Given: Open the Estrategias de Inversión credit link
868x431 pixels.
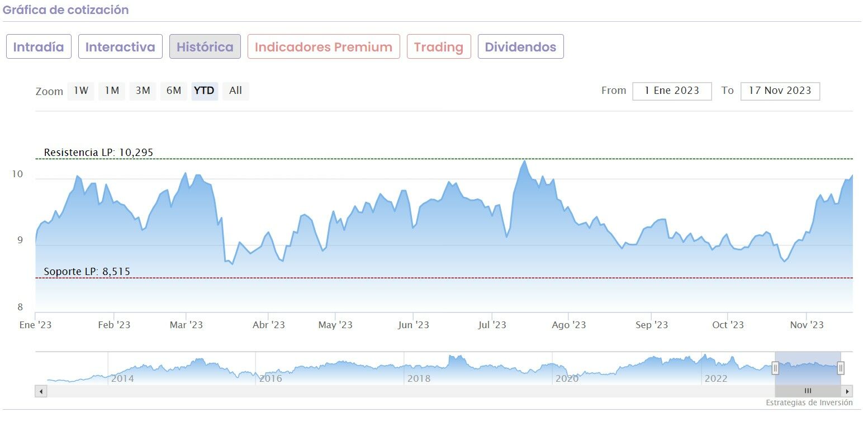Looking at the screenshot, I should 809,402.
